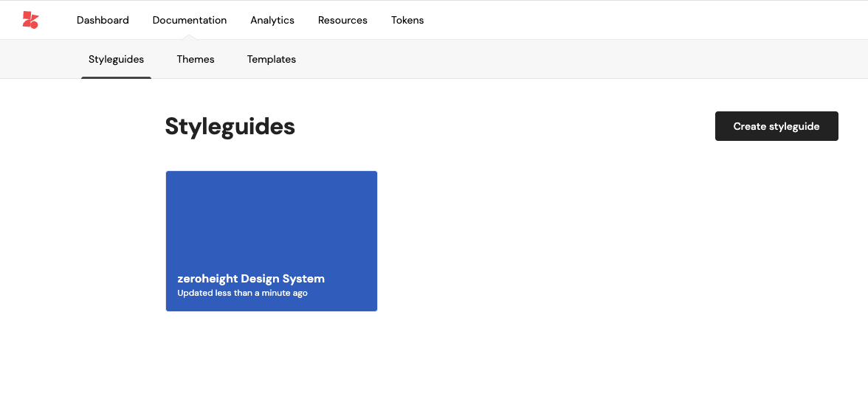
Task: Click the large Styleguides page heading
Action: [x=230, y=126]
